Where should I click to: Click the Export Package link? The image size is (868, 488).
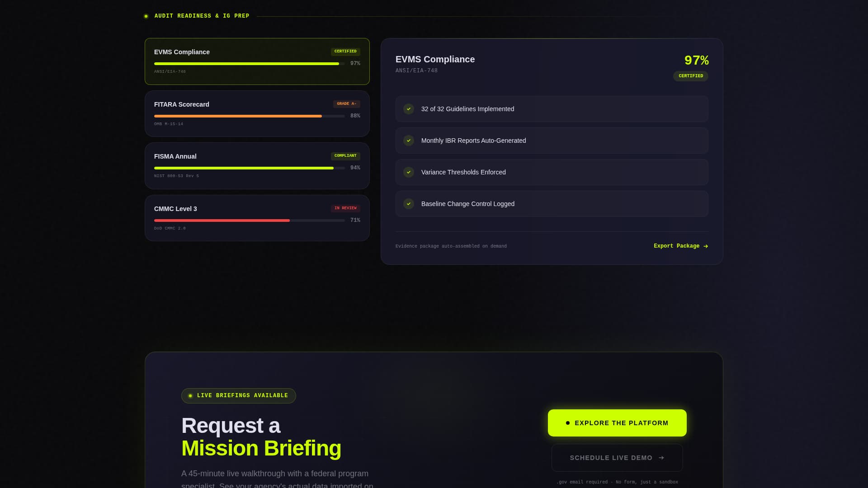click(681, 246)
